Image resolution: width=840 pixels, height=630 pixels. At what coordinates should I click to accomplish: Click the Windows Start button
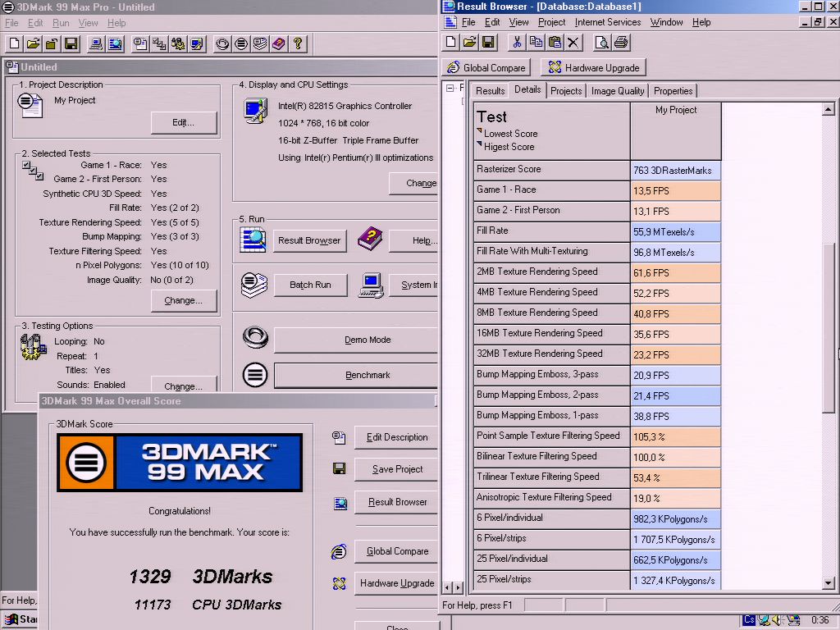tap(20, 620)
